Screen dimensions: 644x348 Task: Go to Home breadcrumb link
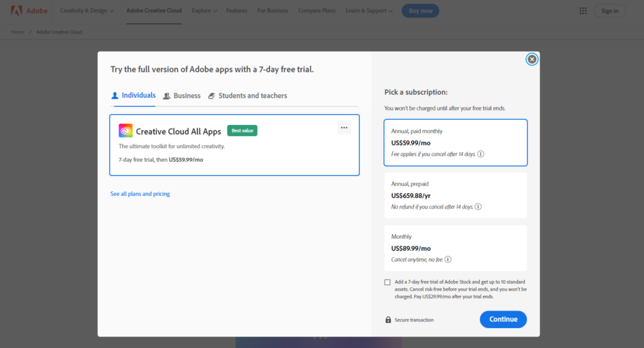[17, 32]
